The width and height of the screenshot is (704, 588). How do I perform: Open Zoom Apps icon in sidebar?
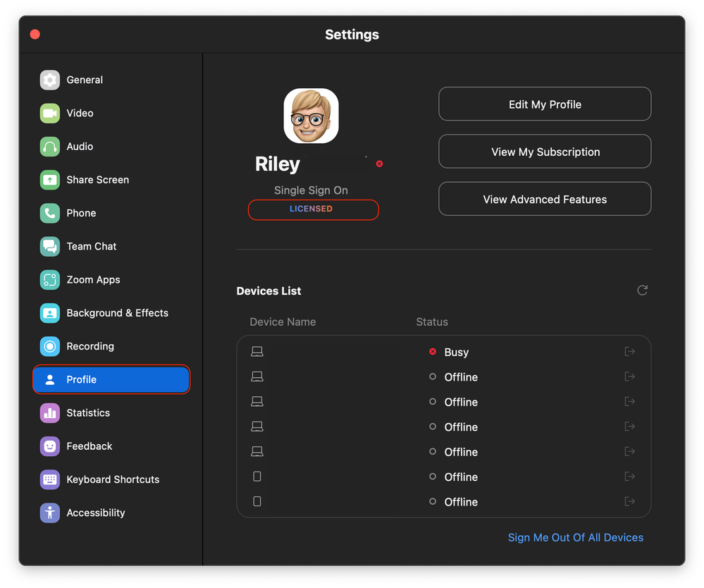[50, 280]
